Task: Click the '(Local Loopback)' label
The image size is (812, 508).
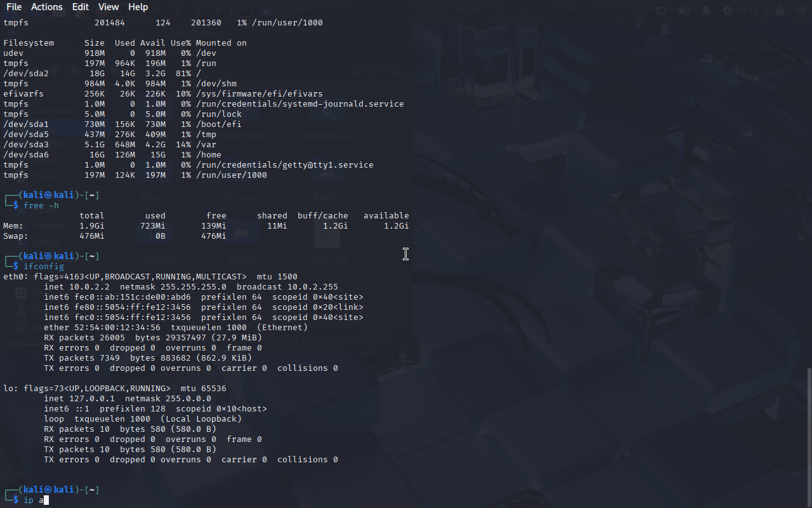Action: [201, 419]
